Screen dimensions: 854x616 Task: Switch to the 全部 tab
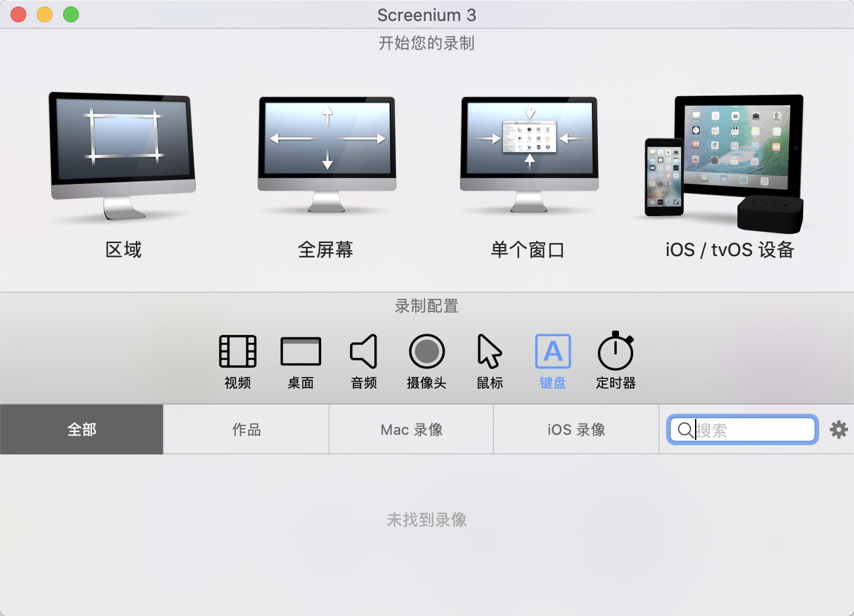click(81, 429)
